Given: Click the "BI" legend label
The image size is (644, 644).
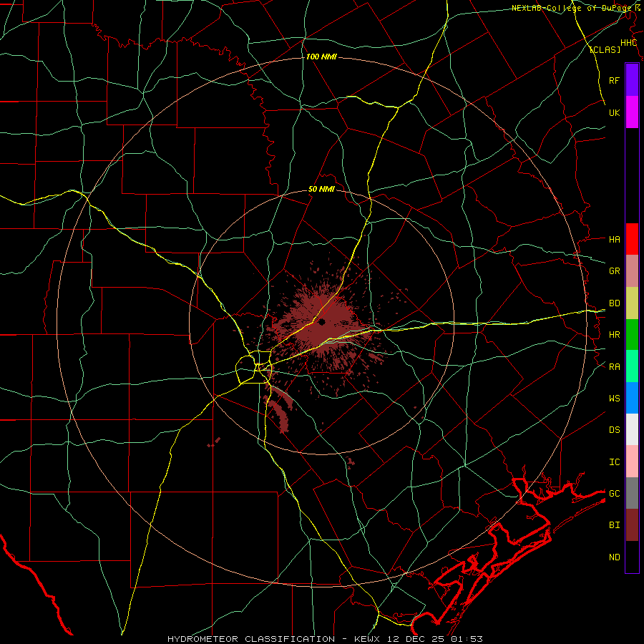Looking at the screenshot, I should coord(615,525).
